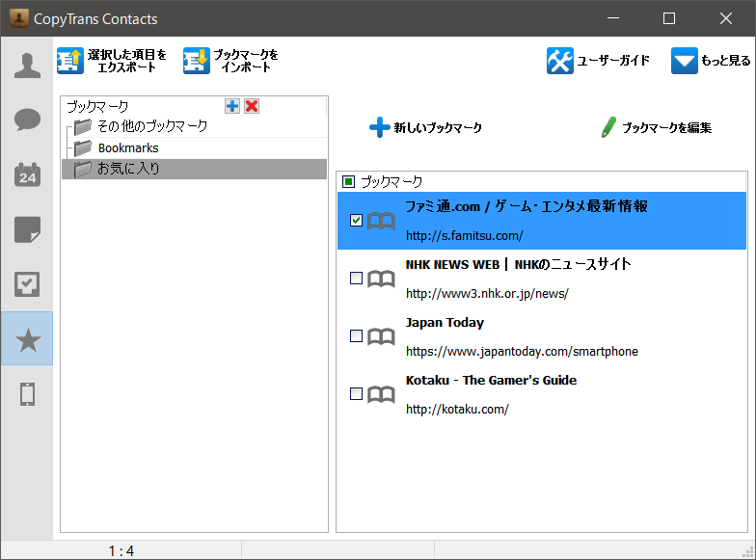
Task: Click 選択した項目をエクスポート export button
Action: coord(112,61)
